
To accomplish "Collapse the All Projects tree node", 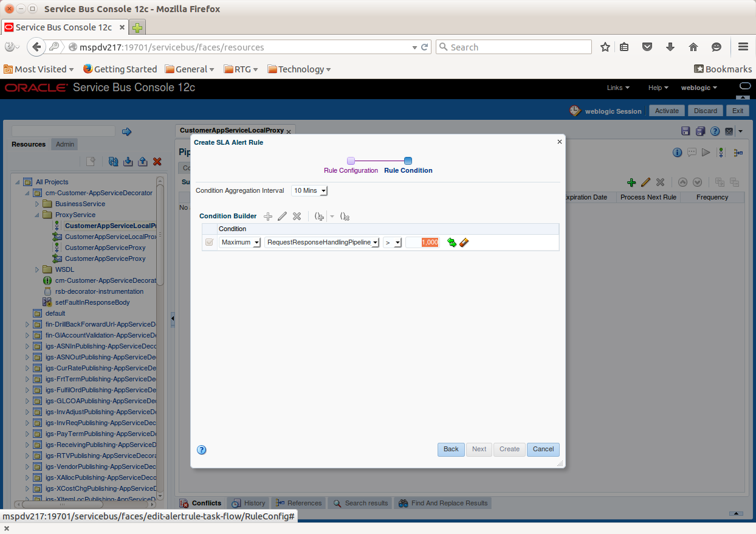I will tap(17, 182).
